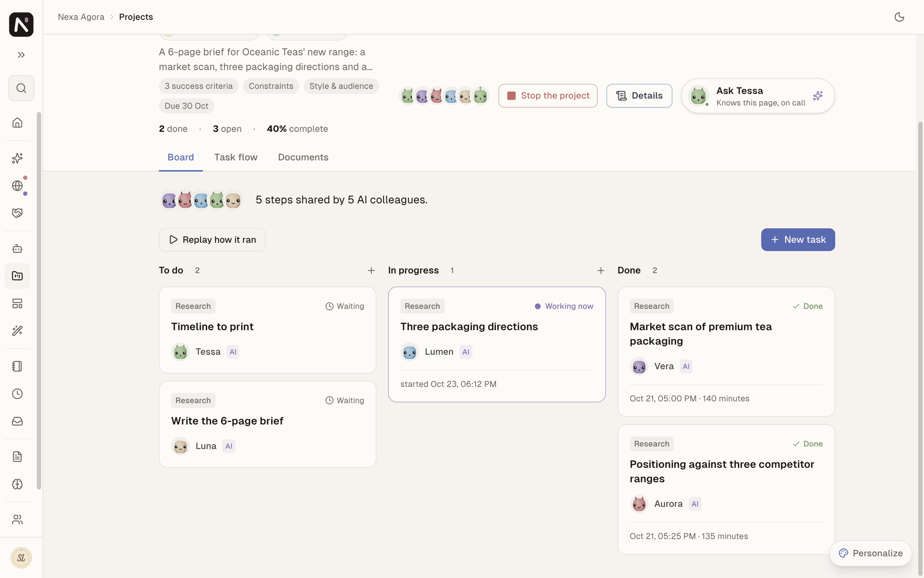Screen dimensions: 924x578
Task: Click the Nexa Agora breadcrumb link
Action: [x=81, y=17]
